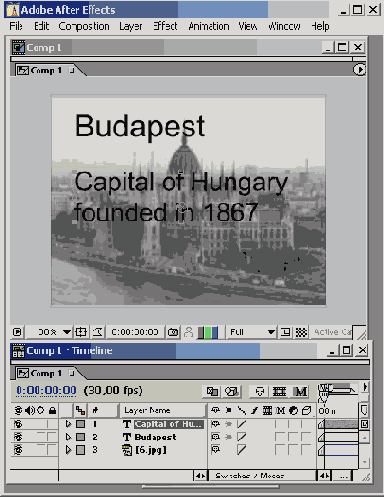Open the Full resolution dropdown

click(252, 332)
